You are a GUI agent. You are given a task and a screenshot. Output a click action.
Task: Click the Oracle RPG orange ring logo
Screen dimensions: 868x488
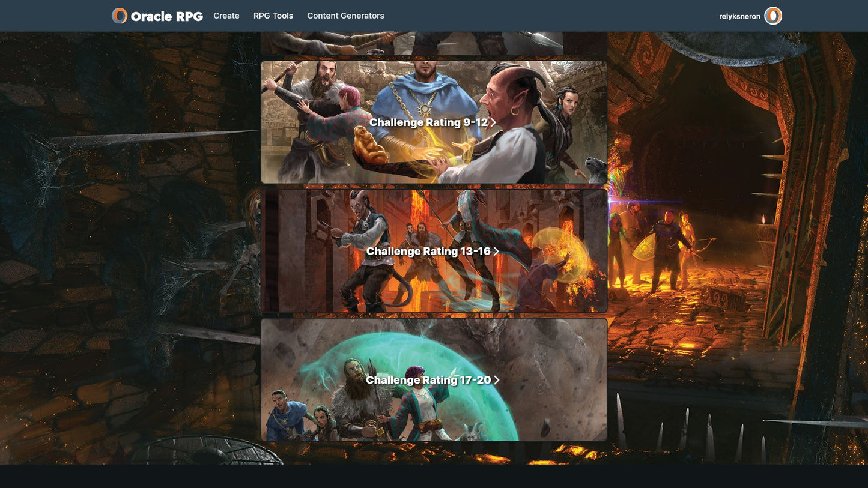[120, 16]
